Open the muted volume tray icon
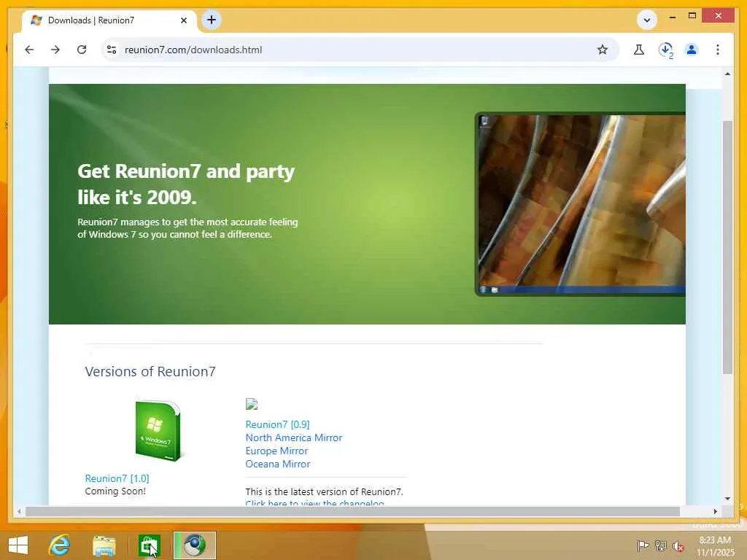 678,547
